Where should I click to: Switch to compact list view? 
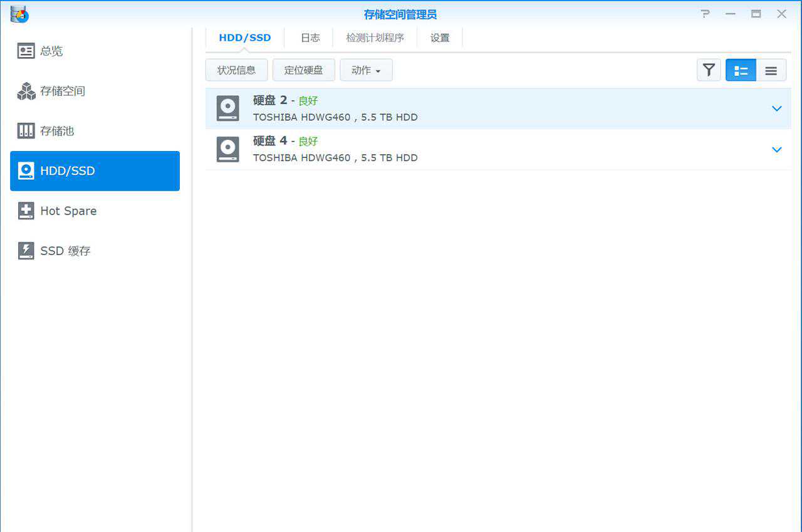pos(771,70)
